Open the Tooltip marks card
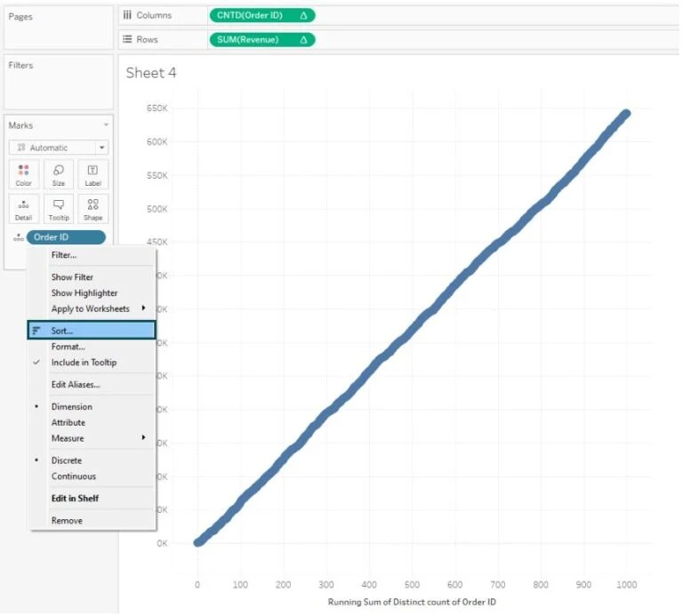This screenshot has width=683, height=616. tap(59, 210)
